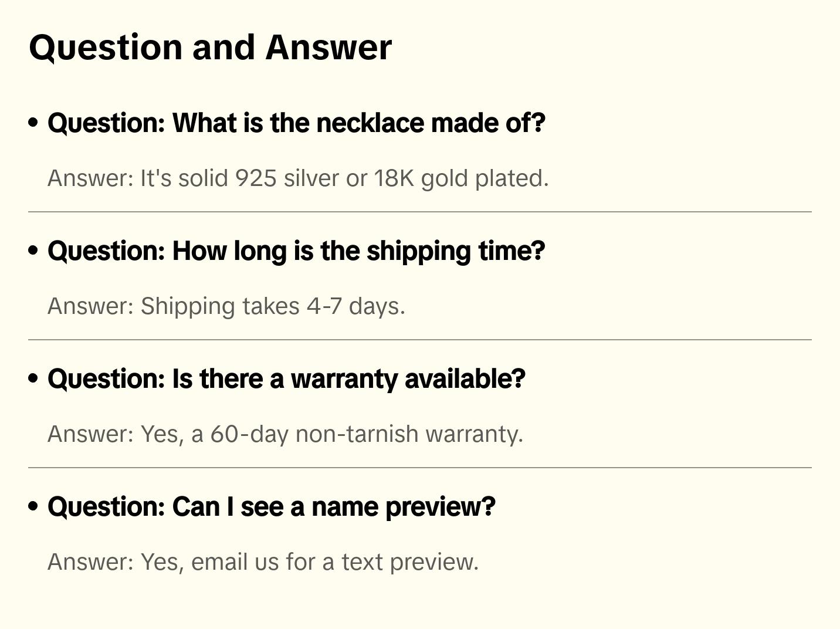Expand the "What is the necklace made of?" question
Screen dimensions: 840x629
[296, 123]
